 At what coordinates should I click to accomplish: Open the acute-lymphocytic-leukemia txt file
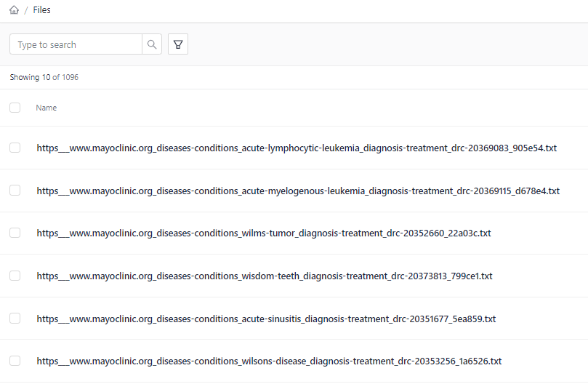click(297, 148)
